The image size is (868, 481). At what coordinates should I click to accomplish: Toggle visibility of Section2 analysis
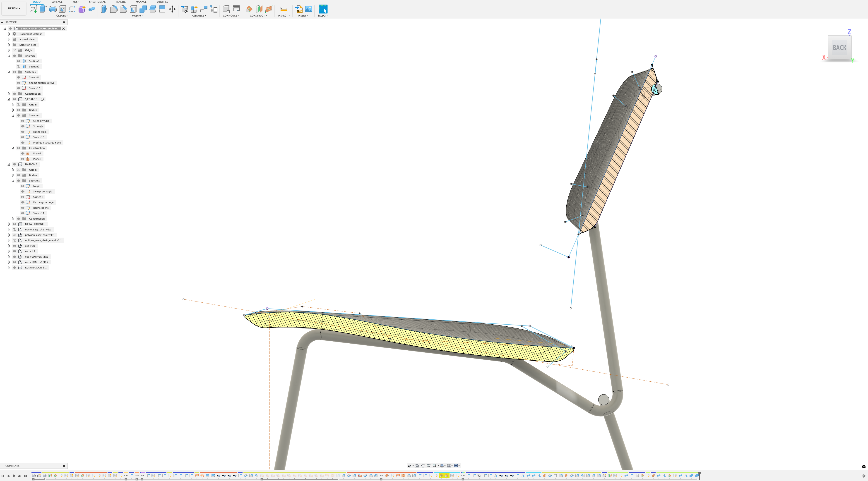click(x=19, y=67)
